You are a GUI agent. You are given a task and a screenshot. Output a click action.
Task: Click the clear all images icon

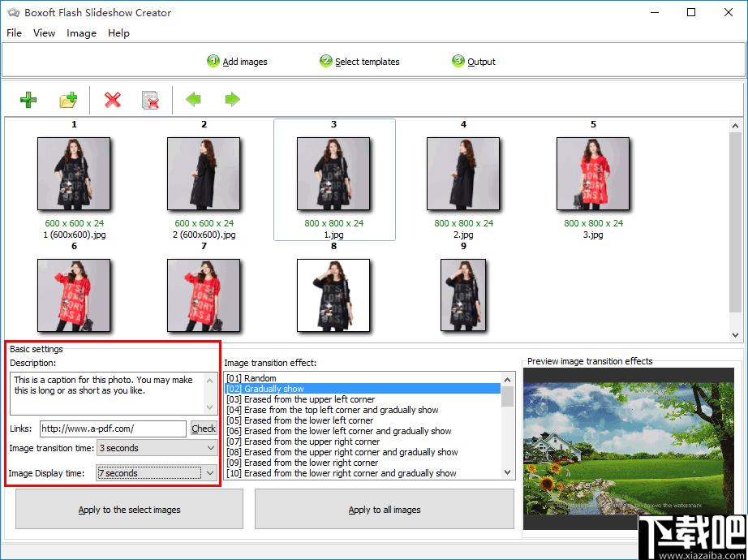coord(150,100)
